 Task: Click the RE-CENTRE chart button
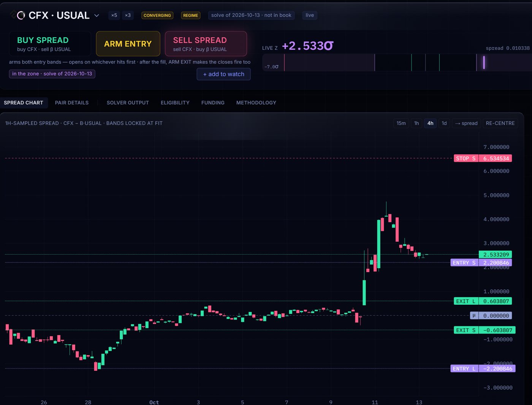500,123
